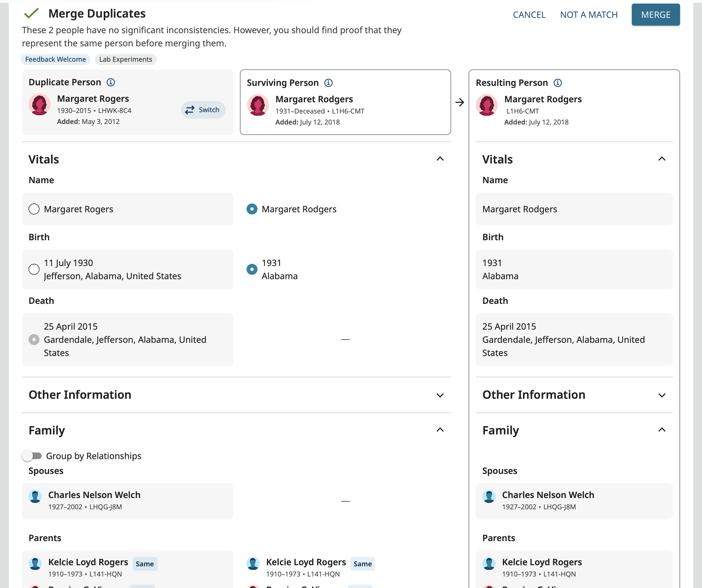This screenshot has width=702, height=588.
Task: Toggle Group by Relationships switch
Action: 32,456
